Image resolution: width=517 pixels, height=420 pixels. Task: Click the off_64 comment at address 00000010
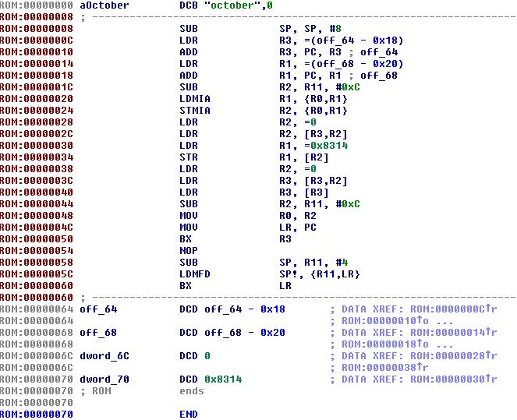click(379, 52)
